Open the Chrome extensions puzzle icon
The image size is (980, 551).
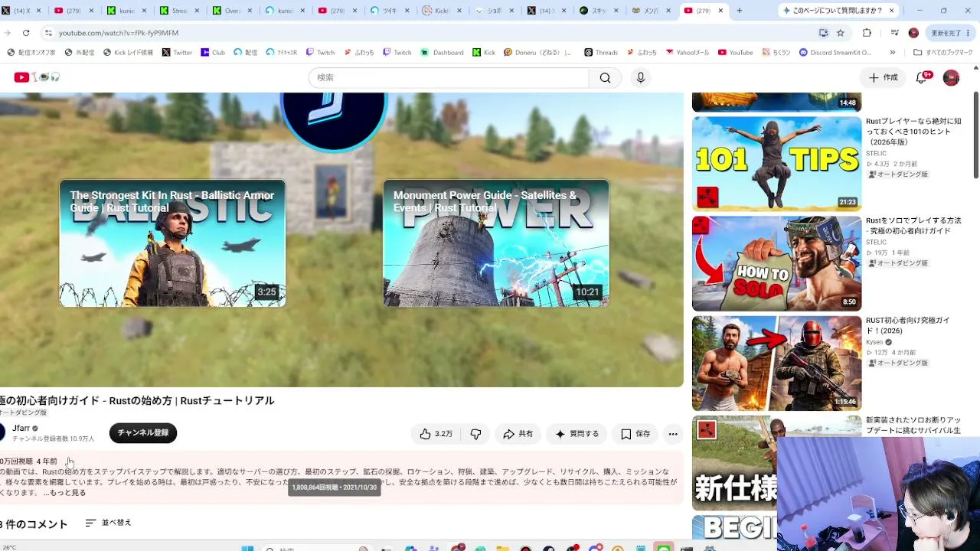tap(867, 33)
